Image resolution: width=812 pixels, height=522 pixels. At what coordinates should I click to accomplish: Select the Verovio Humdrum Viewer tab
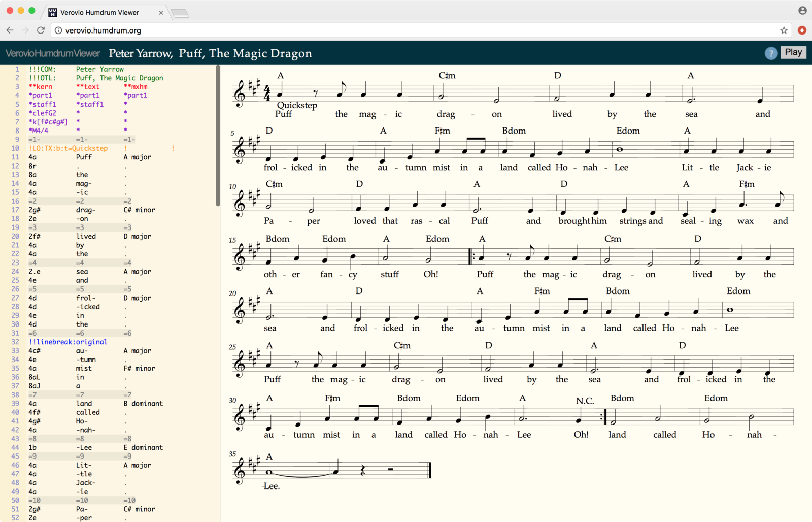click(x=99, y=13)
